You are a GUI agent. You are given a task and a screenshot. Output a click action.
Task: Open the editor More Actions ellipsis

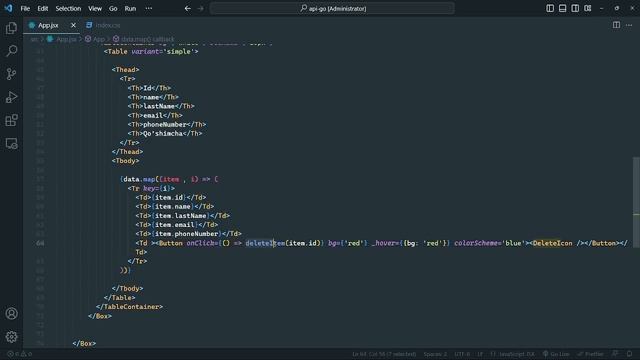629,25
